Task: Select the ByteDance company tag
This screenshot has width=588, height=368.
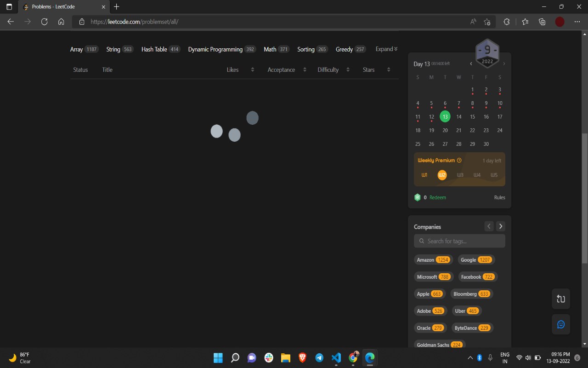Action: pyautogui.click(x=472, y=328)
